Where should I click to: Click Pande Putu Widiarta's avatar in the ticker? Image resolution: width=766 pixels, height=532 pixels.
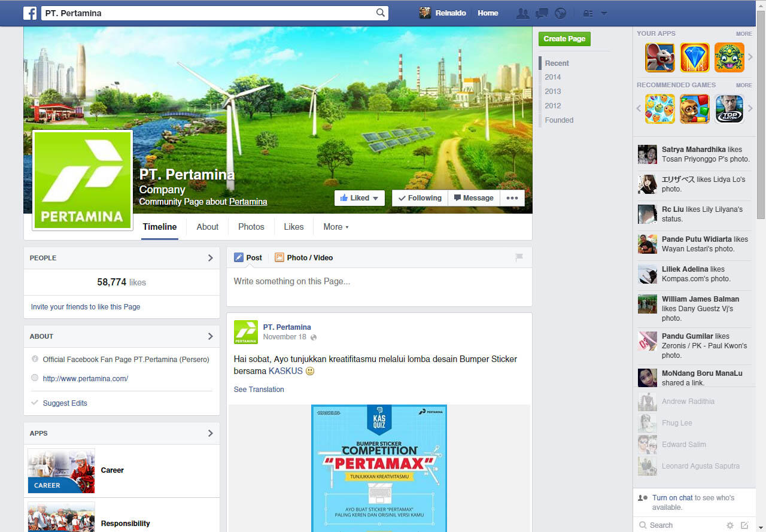coord(648,244)
